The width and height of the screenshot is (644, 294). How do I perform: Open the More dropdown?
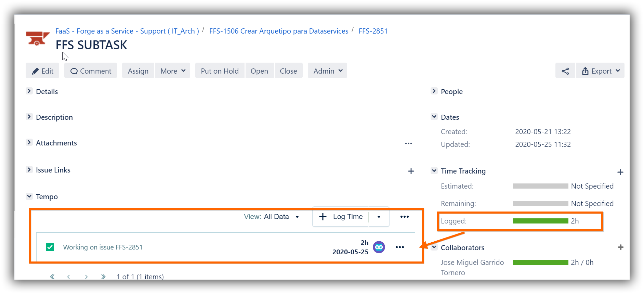point(173,71)
